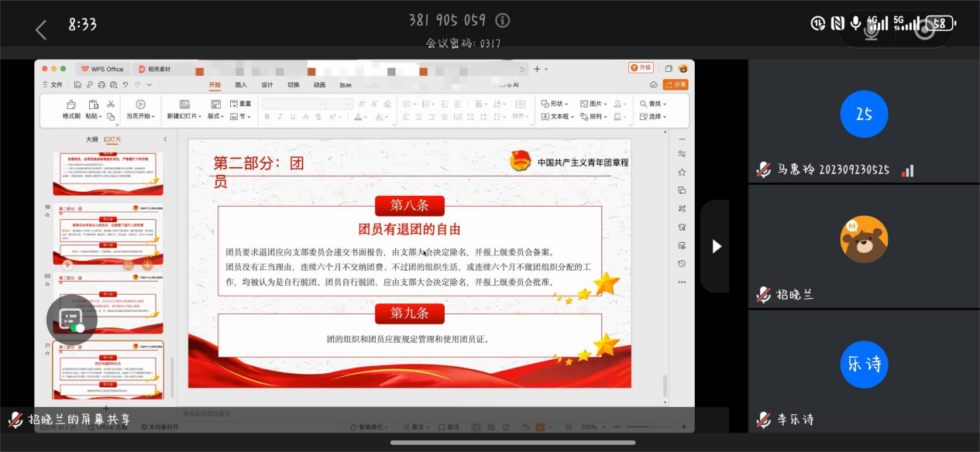Click the WPS save icon in quick toolbar
Image resolution: width=980 pixels, height=452 pixels.
(x=79, y=85)
